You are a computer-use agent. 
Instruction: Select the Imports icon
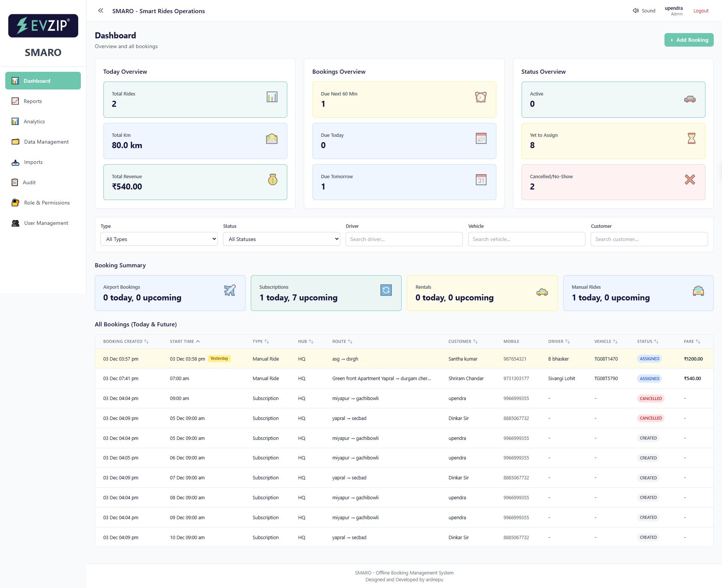[15, 162]
